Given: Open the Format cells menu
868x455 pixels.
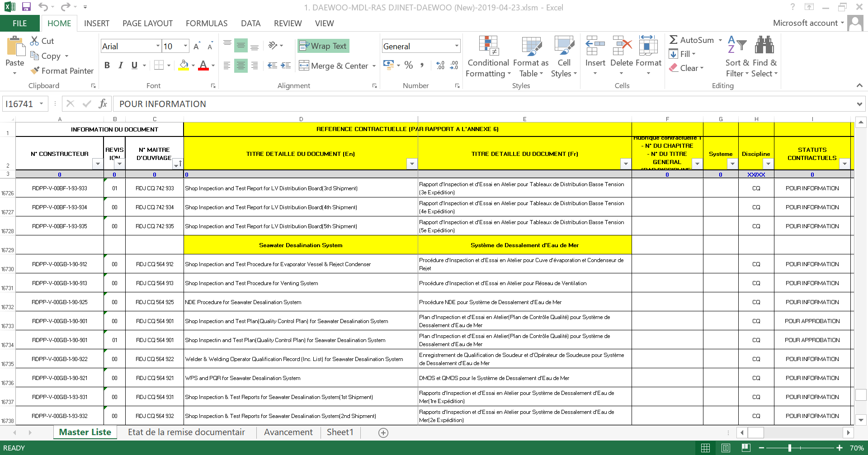Looking at the screenshot, I should point(648,56).
